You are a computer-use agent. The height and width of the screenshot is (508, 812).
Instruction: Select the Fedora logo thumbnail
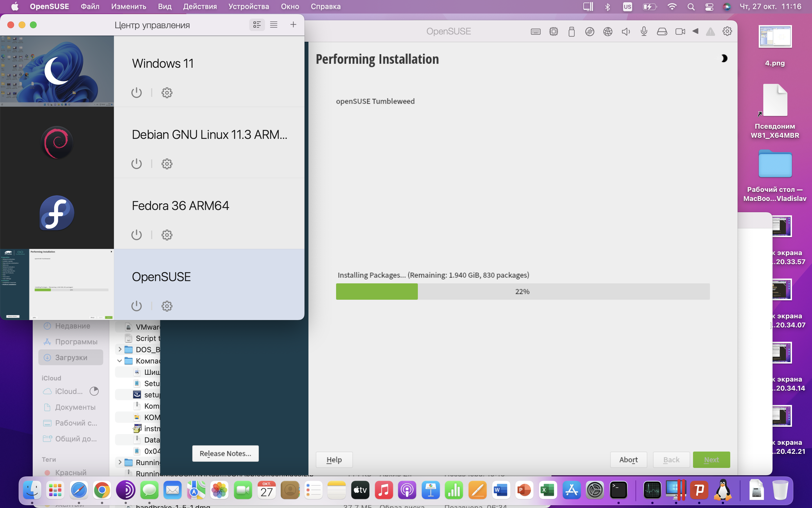57,213
